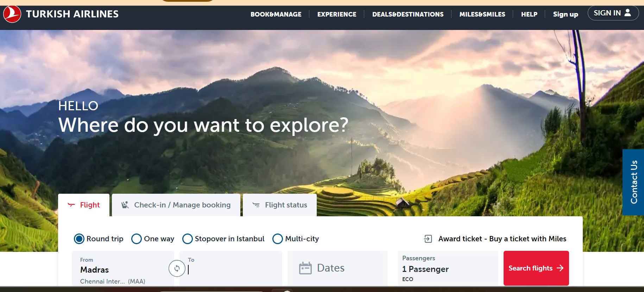Viewport: 644px width, 292px height.
Task: Open the Sign up link
Action: pyautogui.click(x=566, y=14)
